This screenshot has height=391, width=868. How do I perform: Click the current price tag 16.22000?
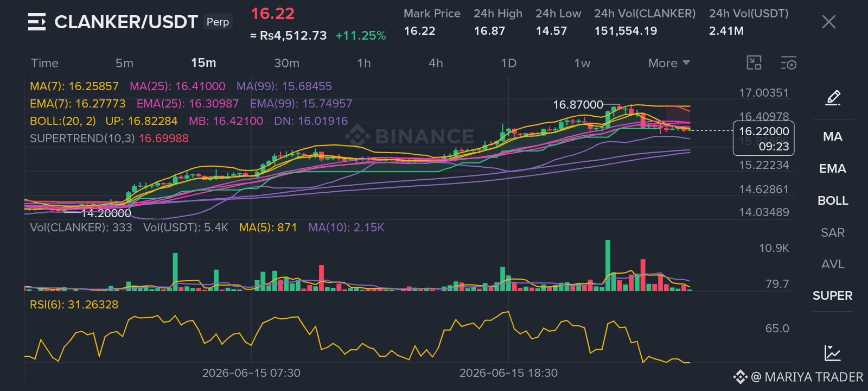coord(764,138)
